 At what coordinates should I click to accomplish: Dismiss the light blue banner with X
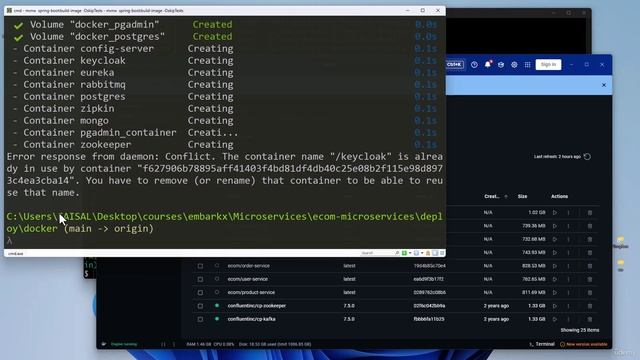click(604, 85)
